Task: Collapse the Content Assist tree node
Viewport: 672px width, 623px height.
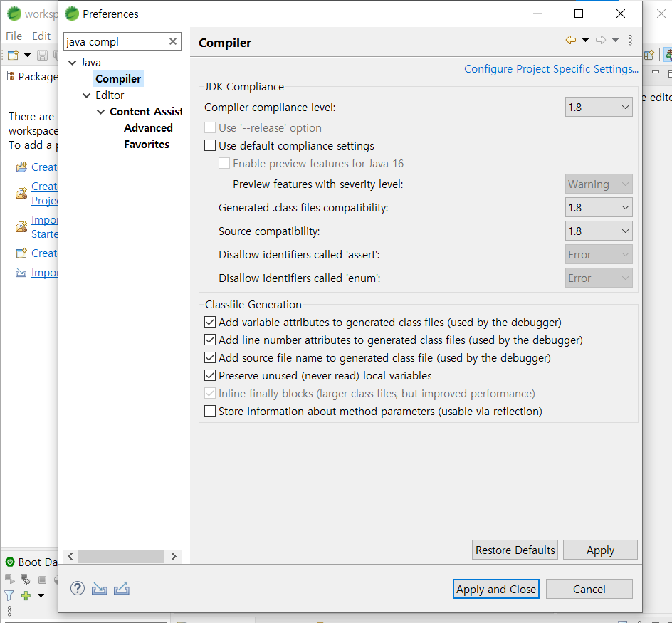Action: [100, 112]
